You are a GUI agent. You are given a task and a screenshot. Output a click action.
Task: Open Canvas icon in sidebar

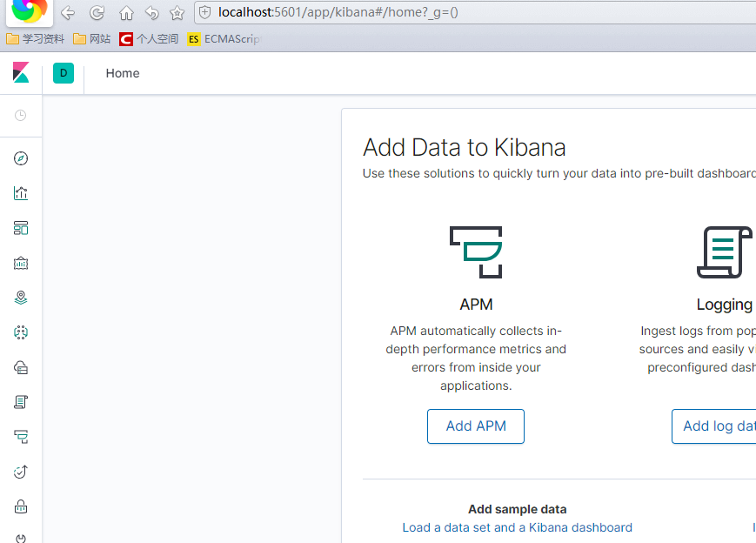21,264
